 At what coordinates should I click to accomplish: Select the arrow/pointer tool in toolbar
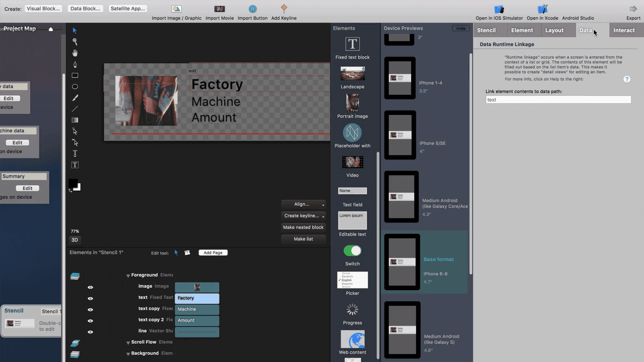[75, 30]
